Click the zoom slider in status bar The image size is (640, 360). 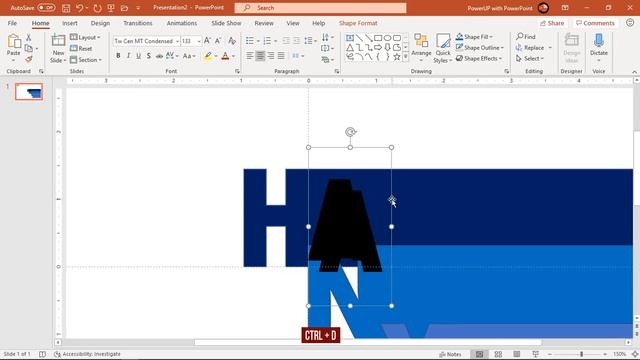(581, 354)
